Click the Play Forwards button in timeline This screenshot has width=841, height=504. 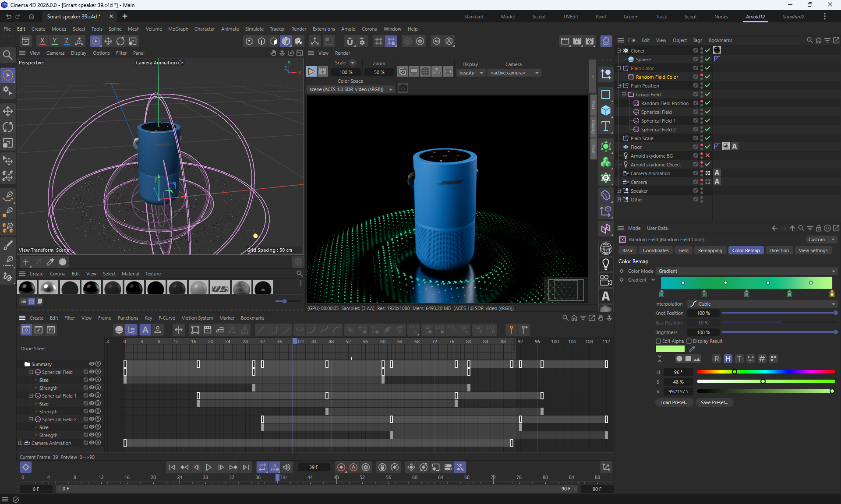tap(208, 467)
